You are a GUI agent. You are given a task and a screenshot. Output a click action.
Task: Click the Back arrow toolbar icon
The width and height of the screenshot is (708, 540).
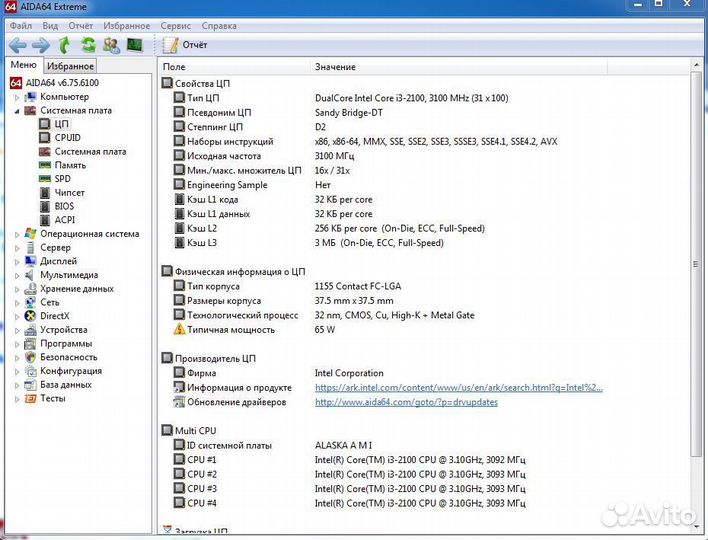pyautogui.click(x=18, y=45)
